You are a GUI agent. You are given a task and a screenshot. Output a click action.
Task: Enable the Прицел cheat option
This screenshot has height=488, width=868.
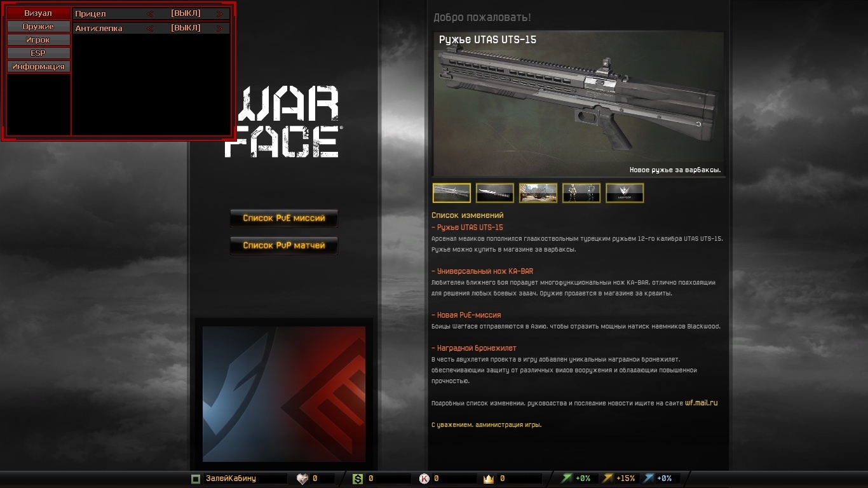[186, 13]
